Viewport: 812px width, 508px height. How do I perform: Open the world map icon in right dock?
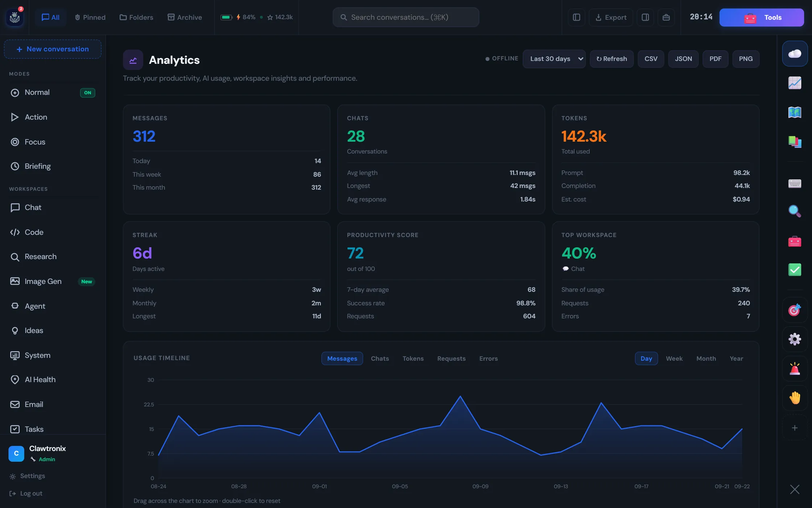point(795,112)
